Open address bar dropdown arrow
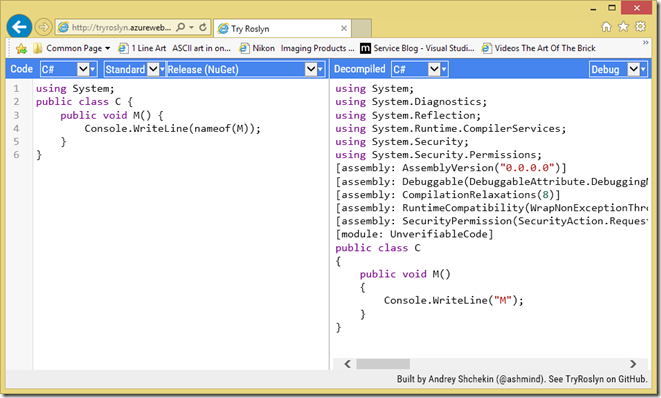 tap(191, 27)
